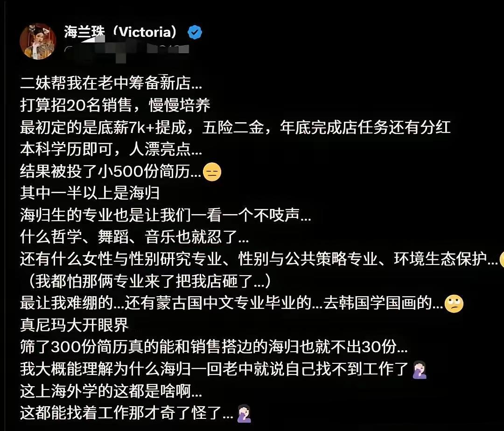Click the line about 哲学、舞蹈、音乐
Image resolution: width=504 pixels, height=431 pixels.
point(134,237)
